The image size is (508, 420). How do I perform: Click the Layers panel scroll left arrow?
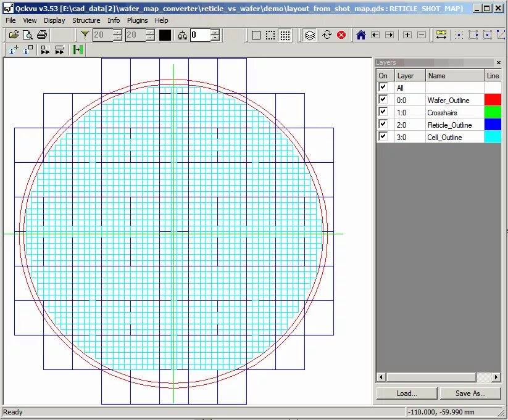coord(381,377)
